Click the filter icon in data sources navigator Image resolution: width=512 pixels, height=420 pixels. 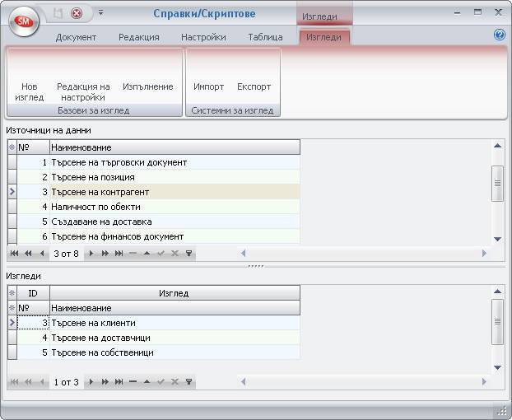[189, 253]
